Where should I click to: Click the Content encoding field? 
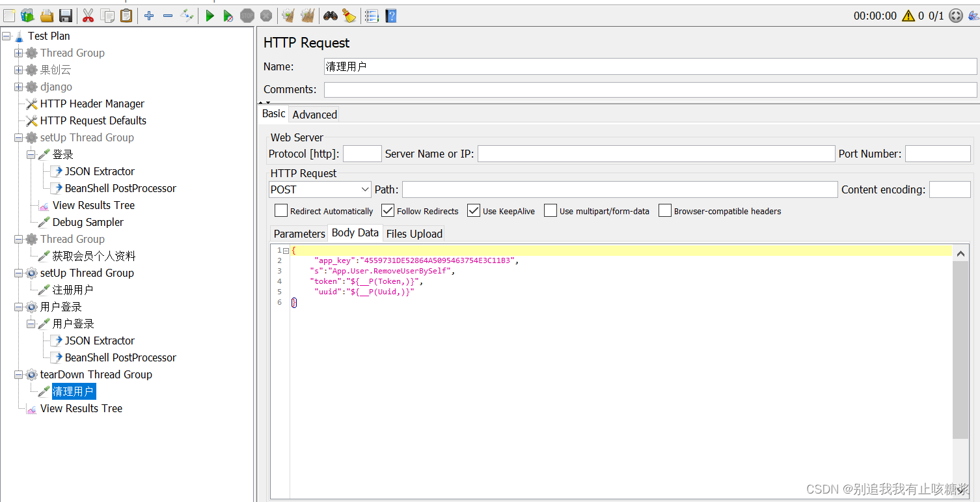[x=949, y=189]
